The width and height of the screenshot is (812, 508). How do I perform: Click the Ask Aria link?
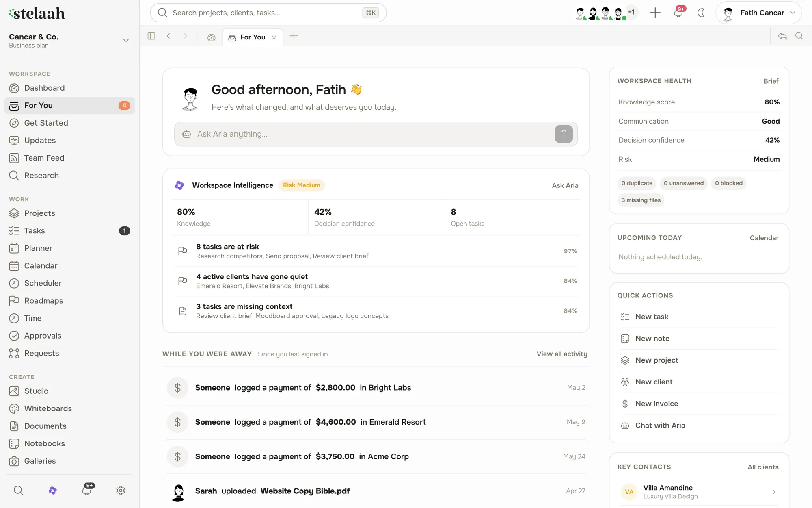tap(565, 185)
